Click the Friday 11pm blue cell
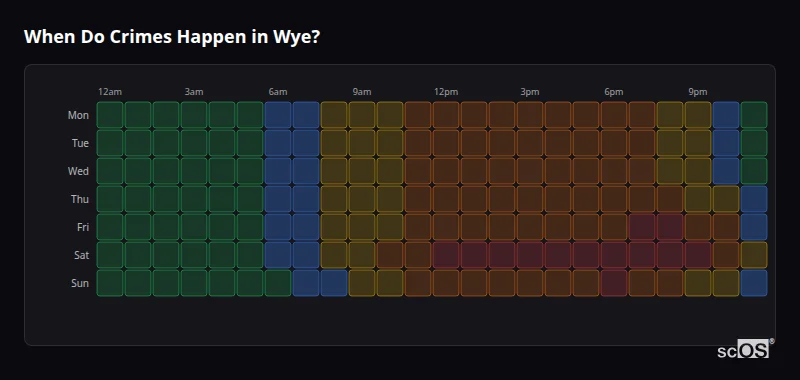Screen dimensions: 800x380 pos(754,227)
